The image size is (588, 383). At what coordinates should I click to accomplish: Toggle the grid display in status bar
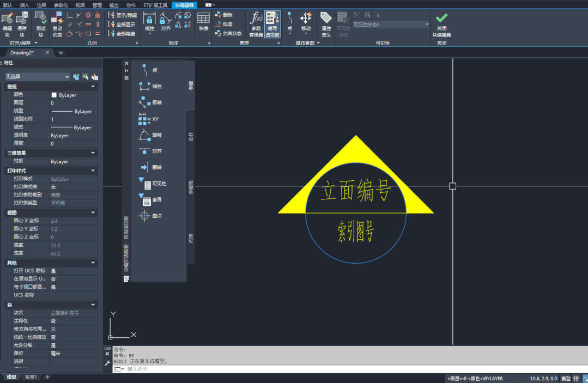577,379
